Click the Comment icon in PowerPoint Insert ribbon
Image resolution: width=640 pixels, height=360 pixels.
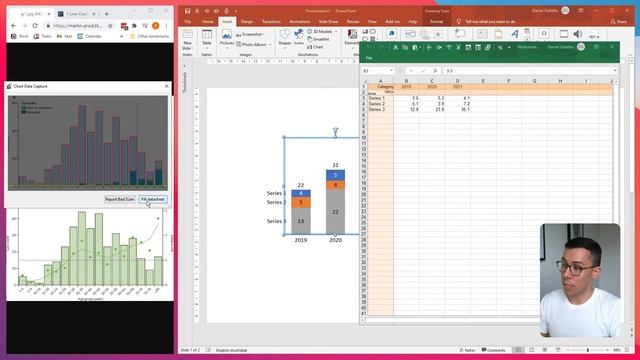(x=460, y=34)
